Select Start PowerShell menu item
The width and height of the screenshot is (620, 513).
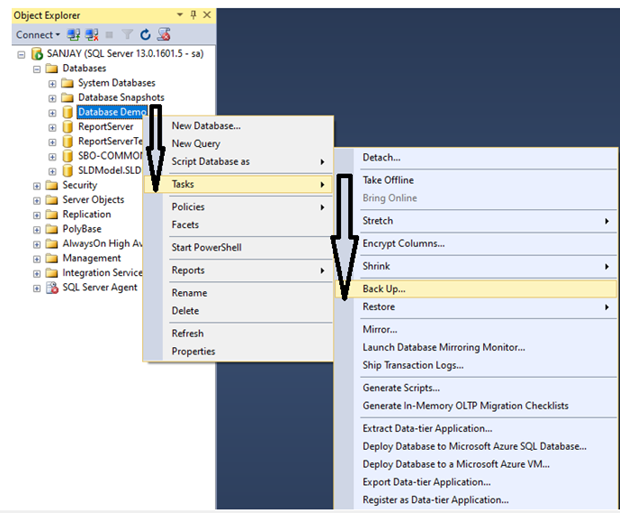[x=239, y=248]
